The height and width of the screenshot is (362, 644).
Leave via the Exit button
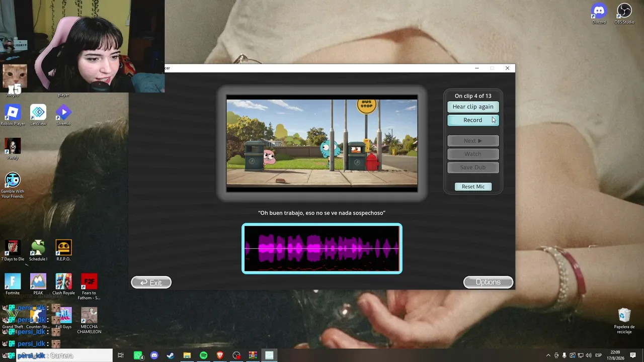pyautogui.click(x=151, y=283)
